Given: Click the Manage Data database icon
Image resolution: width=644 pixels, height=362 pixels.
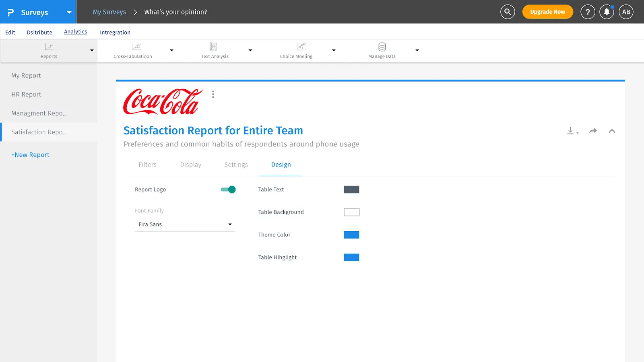Looking at the screenshot, I should 382,47.
